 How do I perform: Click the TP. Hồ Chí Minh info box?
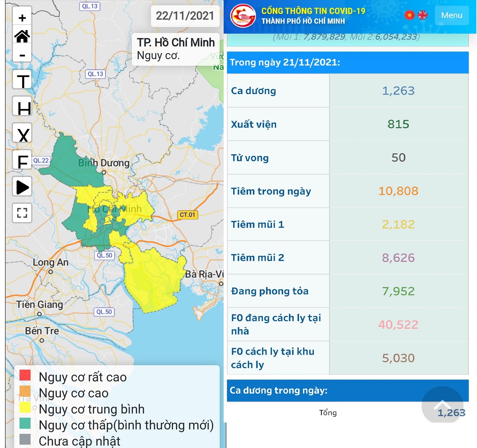[176, 49]
